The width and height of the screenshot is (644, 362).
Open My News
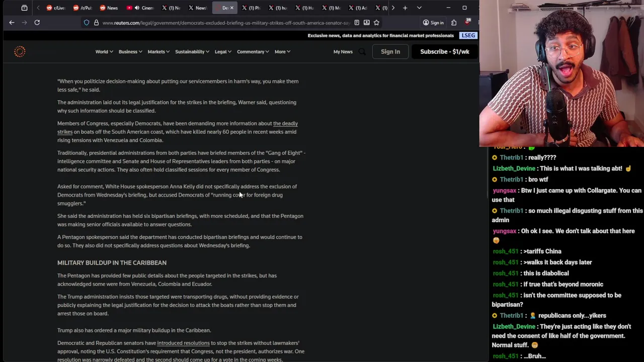[343, 52]
